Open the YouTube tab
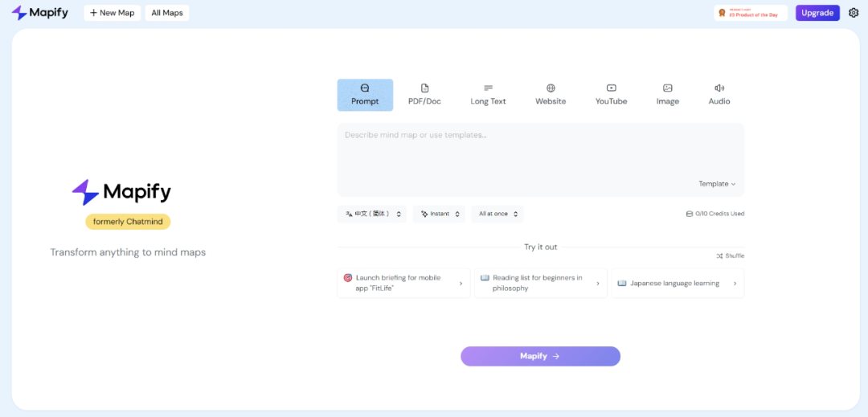 611,95
